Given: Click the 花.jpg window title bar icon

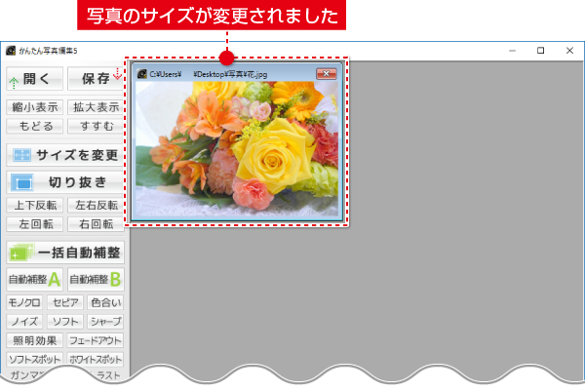Looking at the screenshot, I should click(x=142, y=74).
